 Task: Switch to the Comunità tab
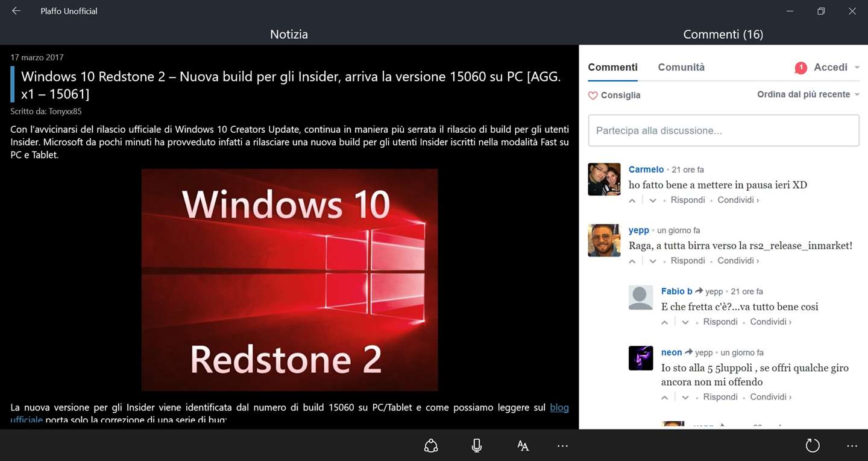[x=681, y=67]
